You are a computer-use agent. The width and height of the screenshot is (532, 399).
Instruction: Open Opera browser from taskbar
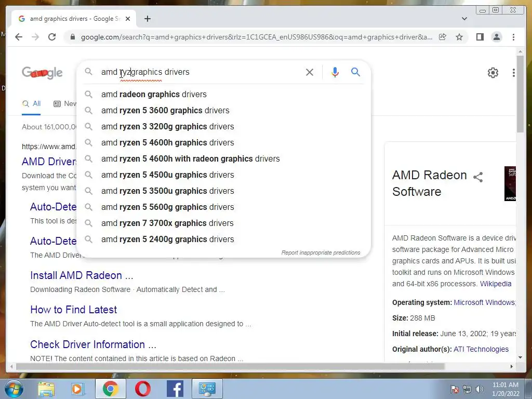point(143,389)
